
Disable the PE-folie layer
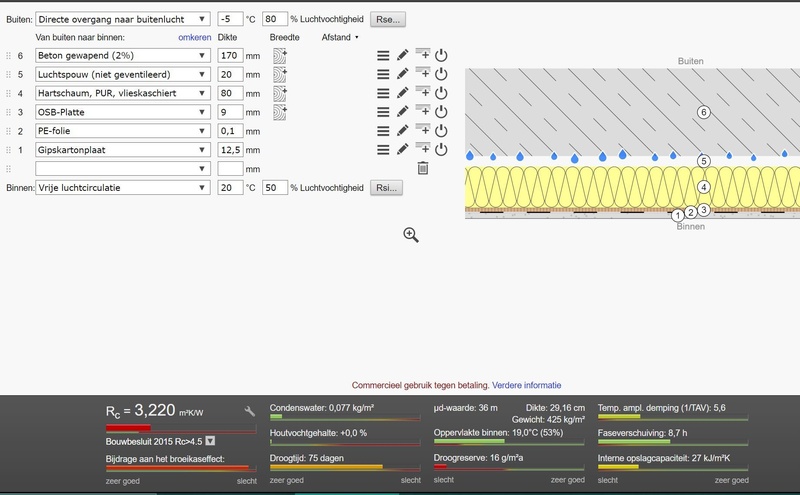click(x=441, y=131)
